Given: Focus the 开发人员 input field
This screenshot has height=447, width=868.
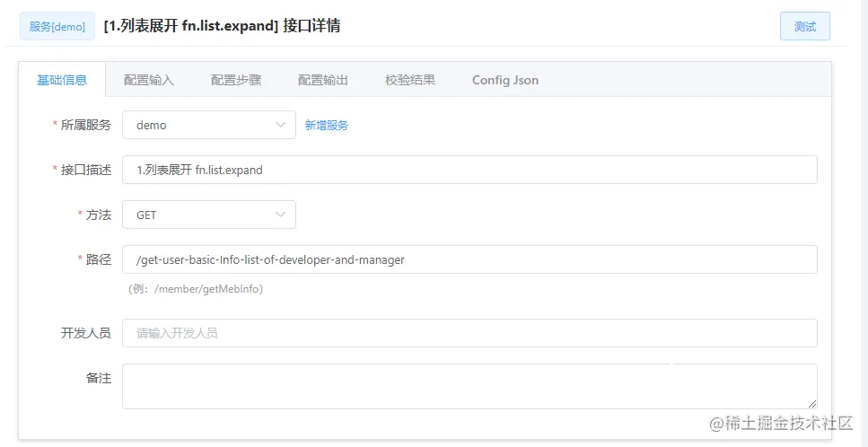Looking at the screenshot, I should click(x=469, y=333).
